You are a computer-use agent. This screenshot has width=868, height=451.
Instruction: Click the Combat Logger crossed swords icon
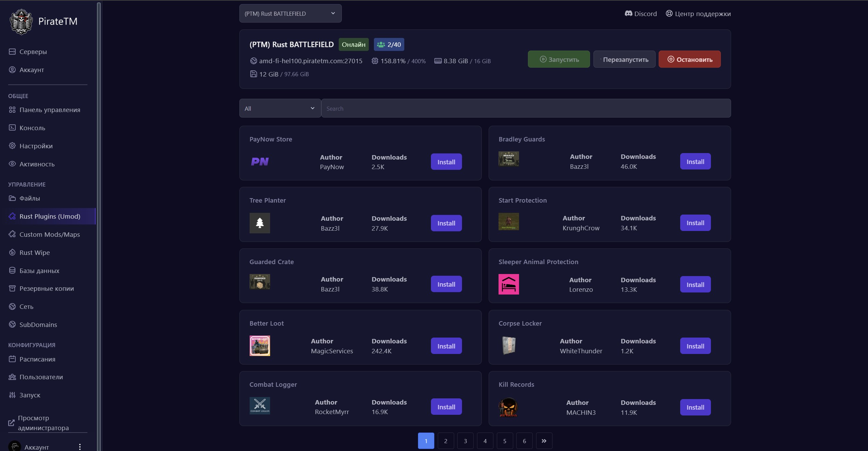click(260, 406)
